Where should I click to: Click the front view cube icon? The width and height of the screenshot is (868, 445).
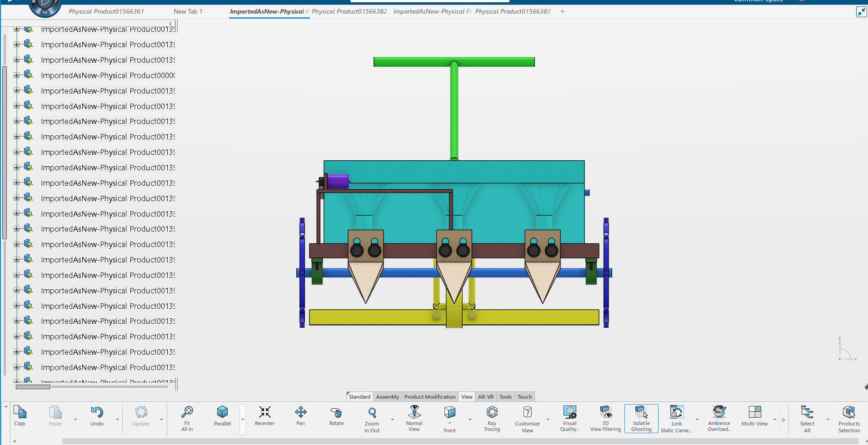click(449, 412)
